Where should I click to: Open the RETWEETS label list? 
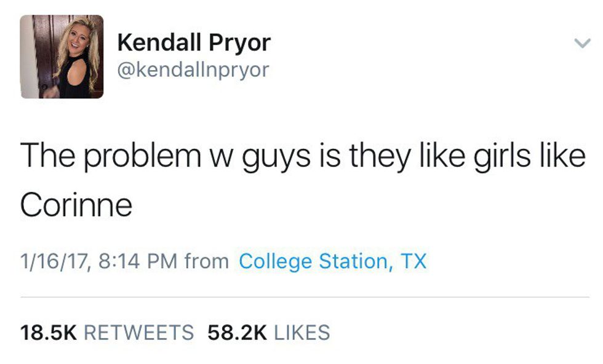pos(138,333)
